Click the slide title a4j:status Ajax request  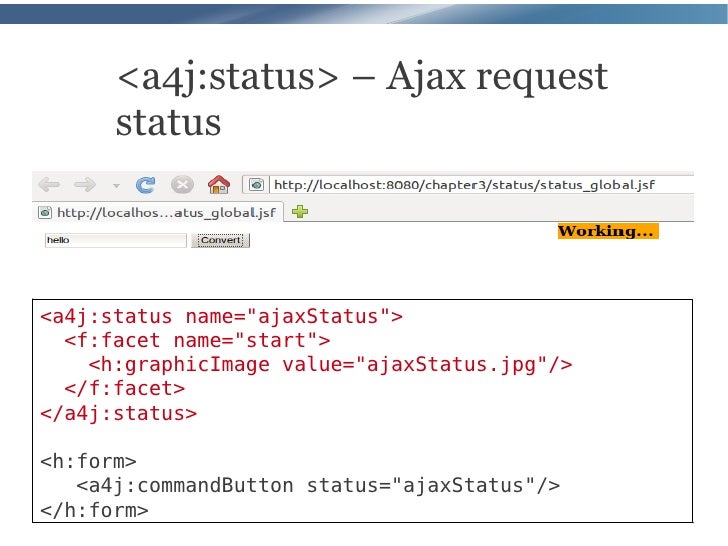pyautogui.click(x=362, y=98)
